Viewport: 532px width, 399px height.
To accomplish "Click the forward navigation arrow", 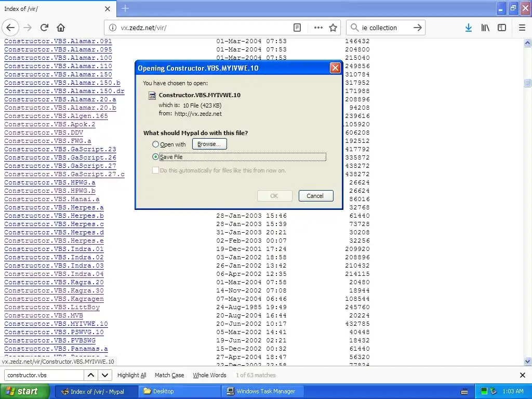I will point(28,28).
